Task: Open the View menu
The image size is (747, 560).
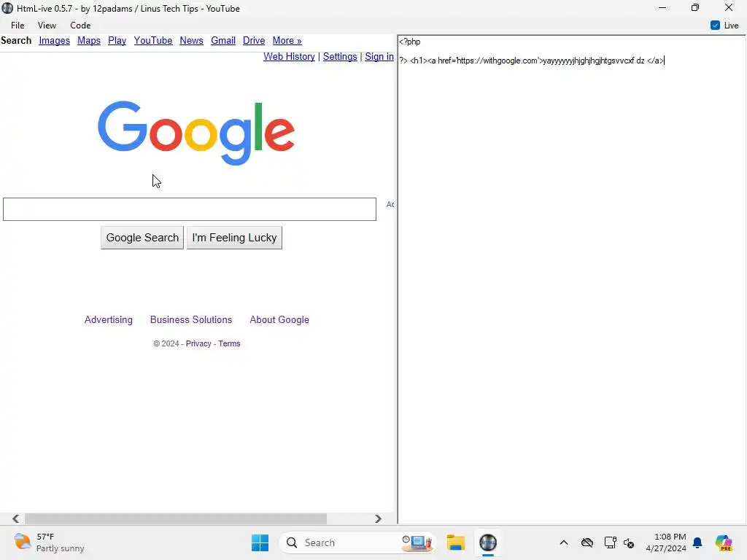Action: coord(47,26)
